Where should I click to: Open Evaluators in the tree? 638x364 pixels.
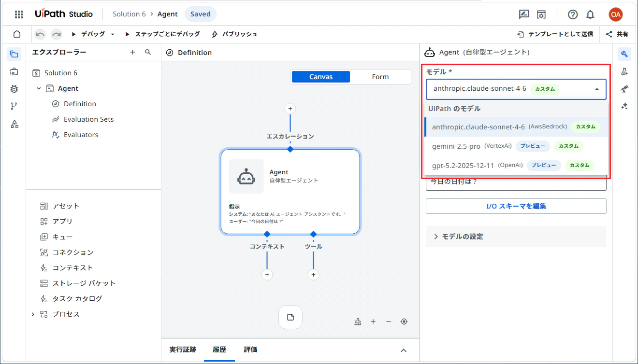pyautogui.click(x=81, y=135)
